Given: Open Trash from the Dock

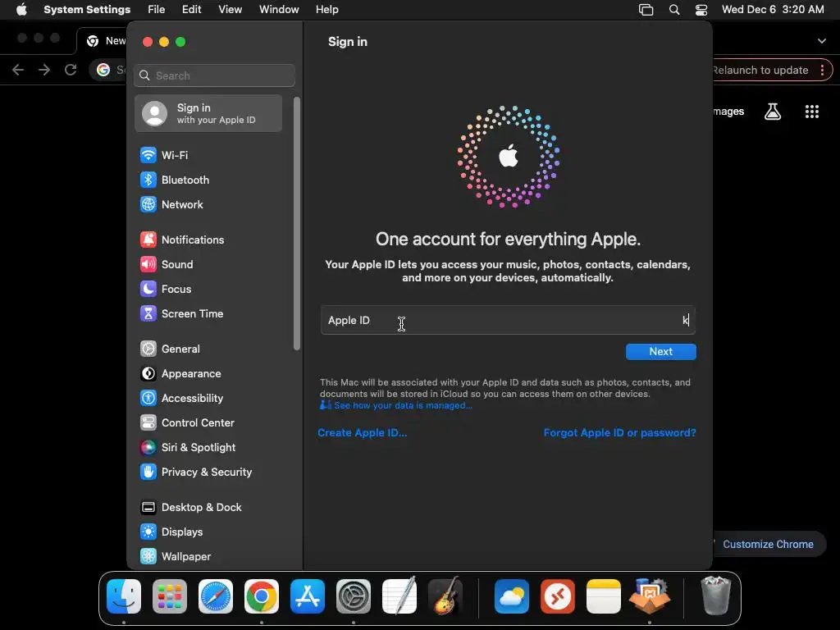Looking at the screenshot, I should point(715,596).
